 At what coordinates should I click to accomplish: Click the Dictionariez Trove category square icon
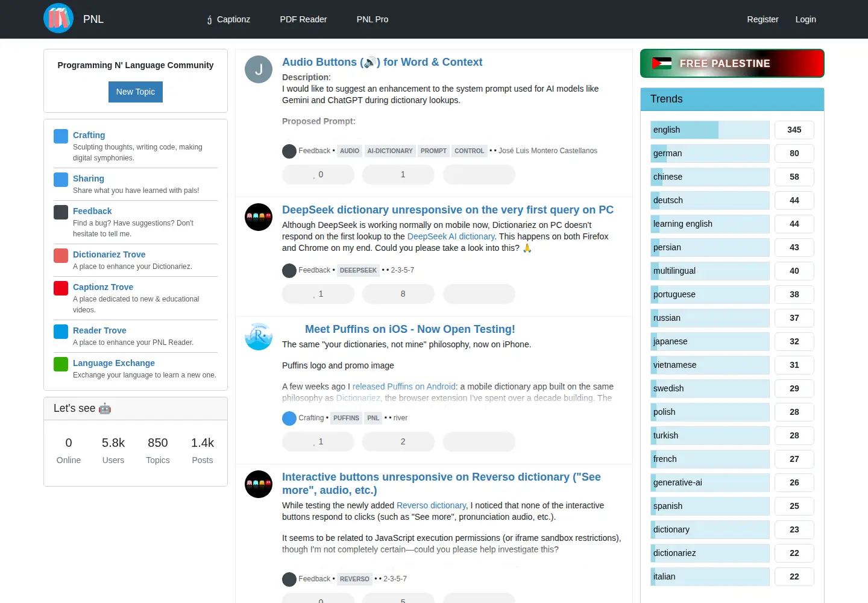[x=61, y=256]
